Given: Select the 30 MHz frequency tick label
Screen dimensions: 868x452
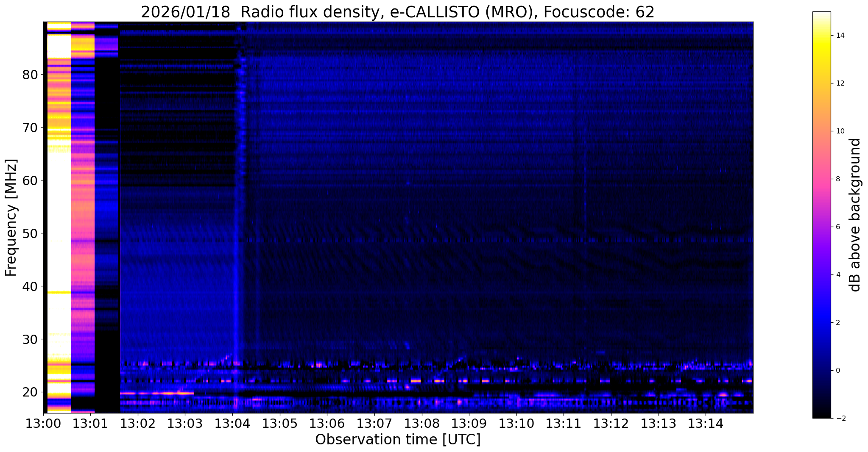Looking at the screenshot, I should click(30, 339).
